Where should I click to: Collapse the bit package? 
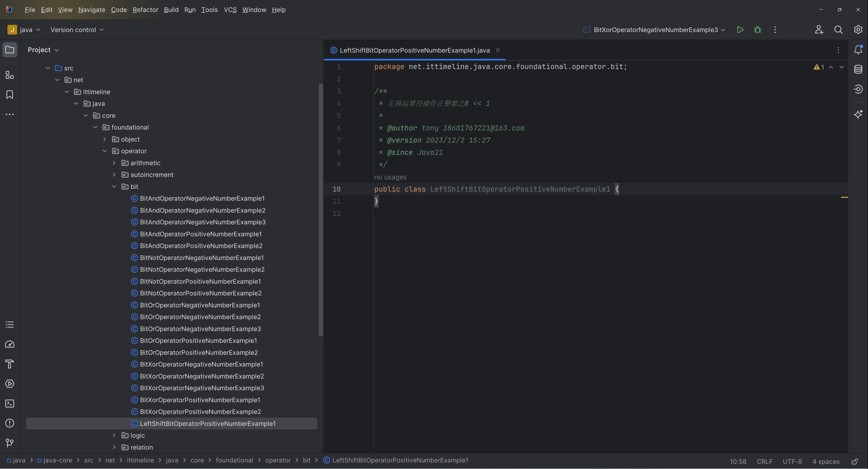pos(114,186)
